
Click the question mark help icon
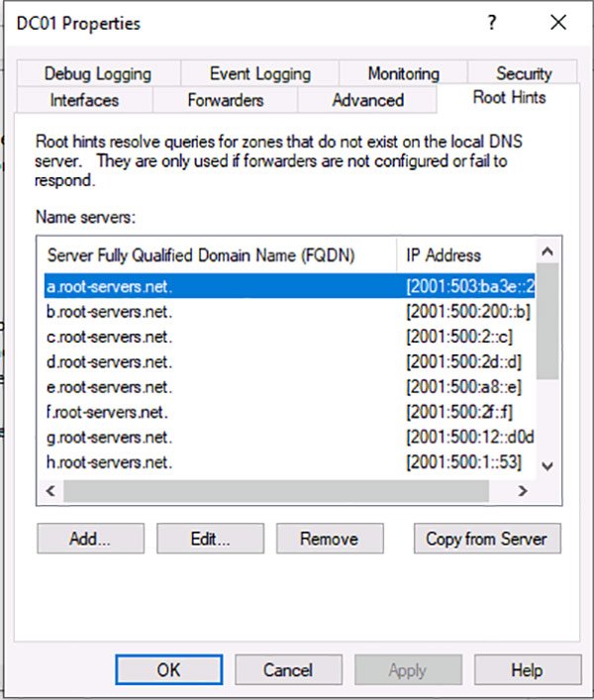click(x=492, y=24)
